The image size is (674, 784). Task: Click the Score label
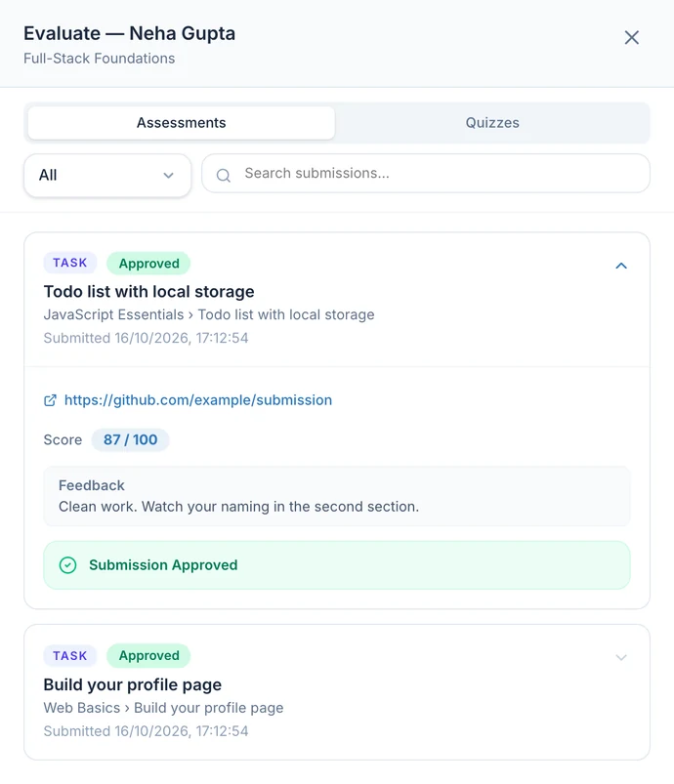point(63,440)
